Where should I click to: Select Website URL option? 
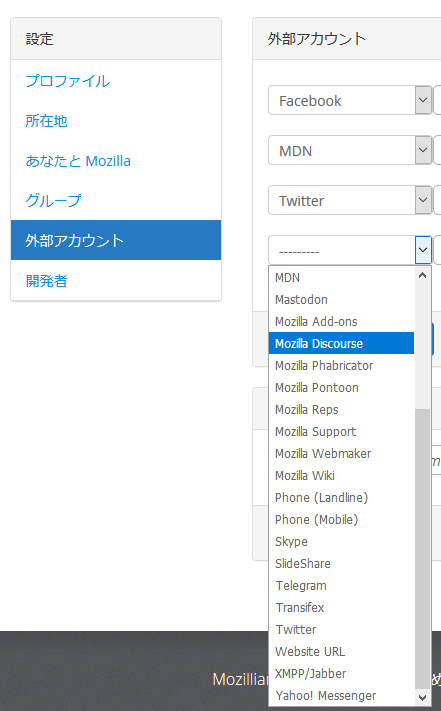coord(341,652)
